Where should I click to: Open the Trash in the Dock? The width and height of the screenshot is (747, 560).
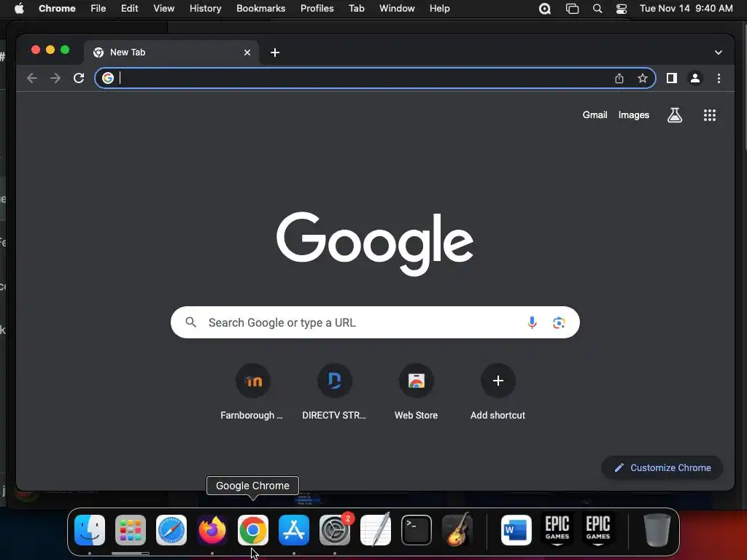click(x=657, y=530)
